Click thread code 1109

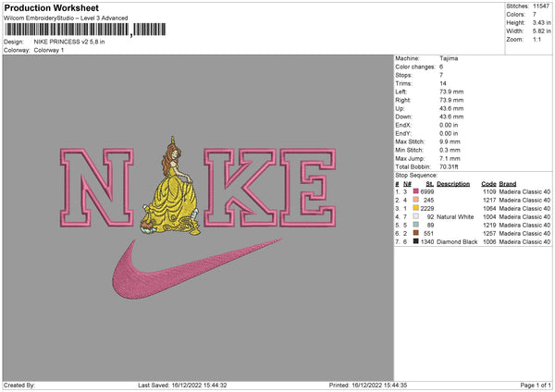point(489,191)
